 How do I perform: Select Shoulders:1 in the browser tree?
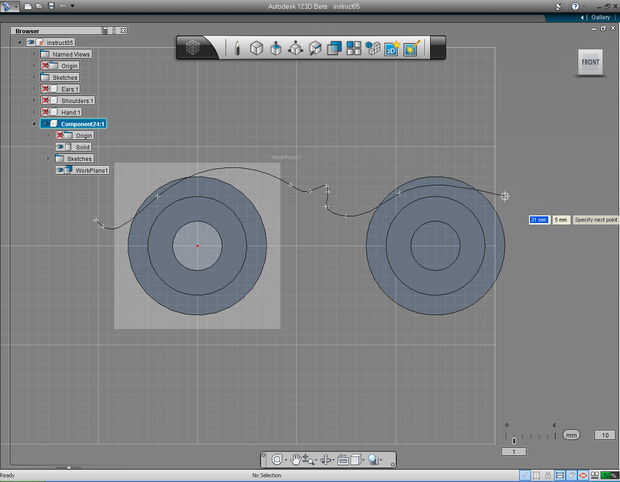78,100
